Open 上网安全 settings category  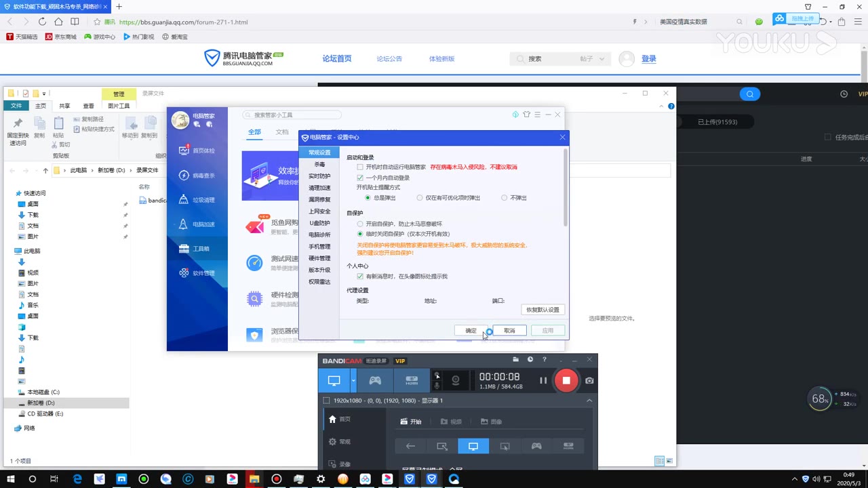319,211
